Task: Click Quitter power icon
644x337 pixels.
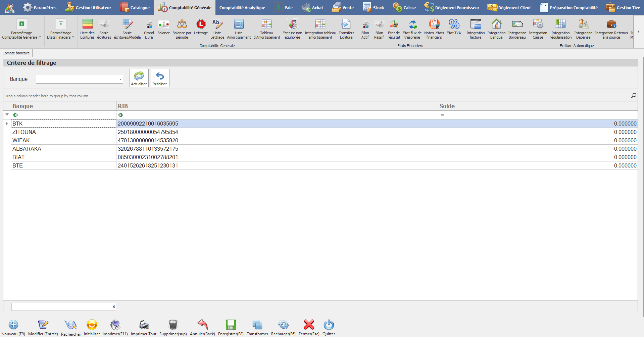Action: pos(329,325)
